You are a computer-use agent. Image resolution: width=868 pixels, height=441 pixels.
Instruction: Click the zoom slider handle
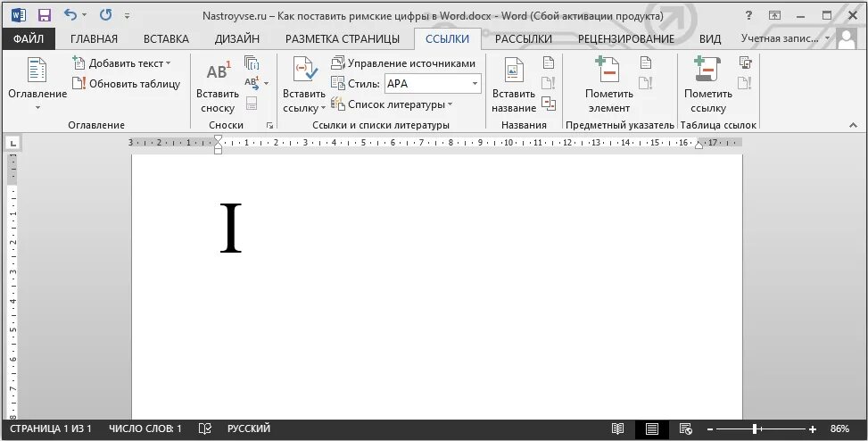(755, 429)
